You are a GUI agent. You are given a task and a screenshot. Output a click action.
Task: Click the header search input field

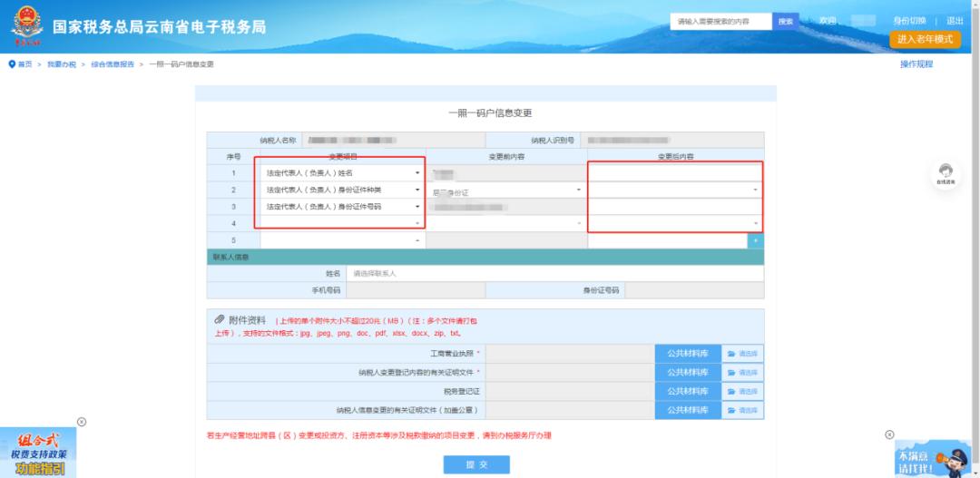[x=721, y=21]
